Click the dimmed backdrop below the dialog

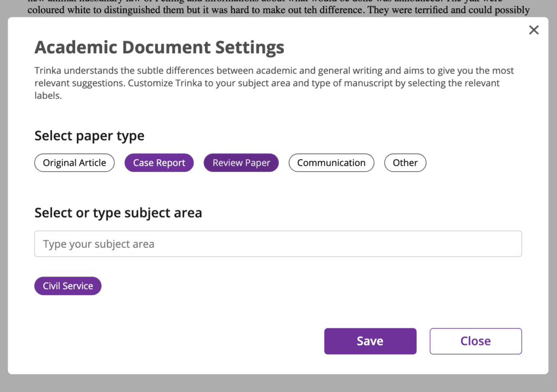(278, 383)
